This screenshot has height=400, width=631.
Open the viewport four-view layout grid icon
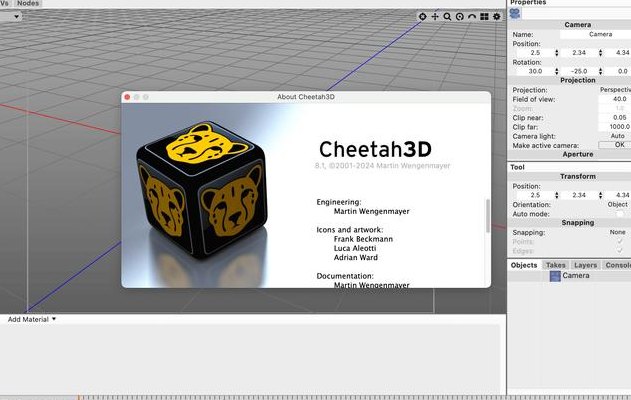(485, 16)
